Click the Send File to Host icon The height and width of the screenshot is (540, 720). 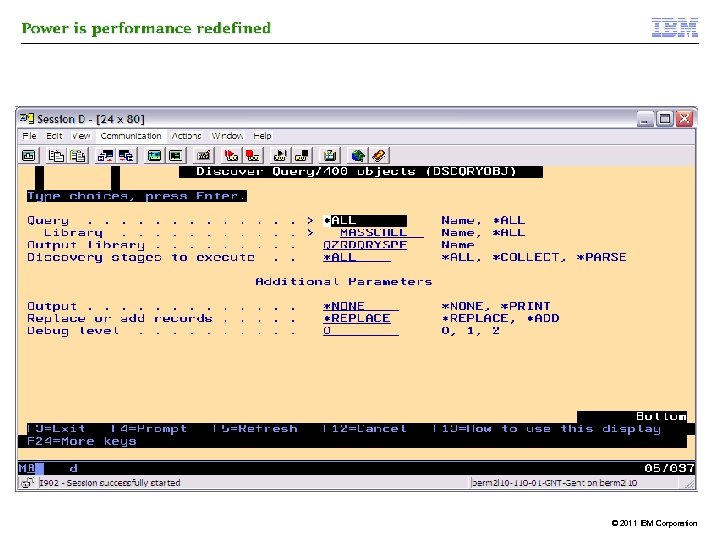click(x=105, y=156)
